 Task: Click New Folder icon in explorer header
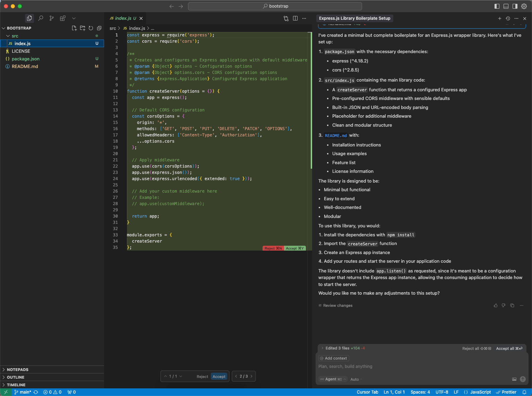83,28
